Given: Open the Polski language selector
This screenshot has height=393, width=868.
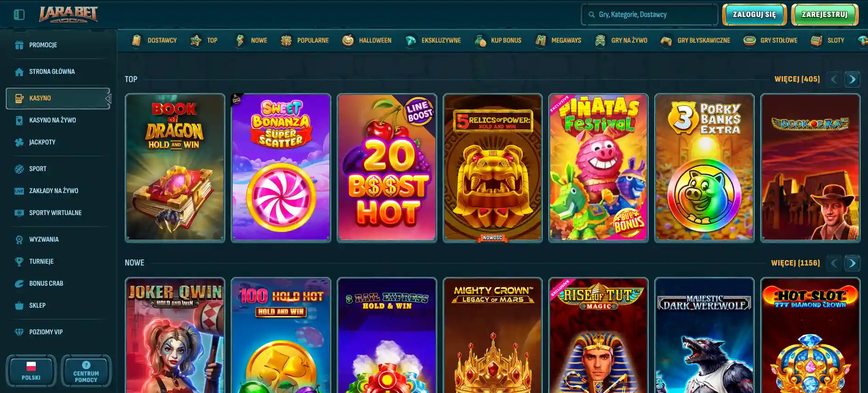Looking at the screenshot, I should 31,371.
